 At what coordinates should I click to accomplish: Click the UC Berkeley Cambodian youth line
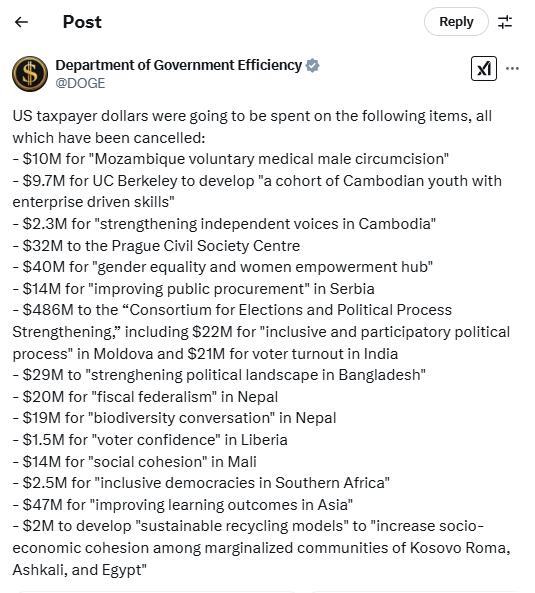pos(257,191)
